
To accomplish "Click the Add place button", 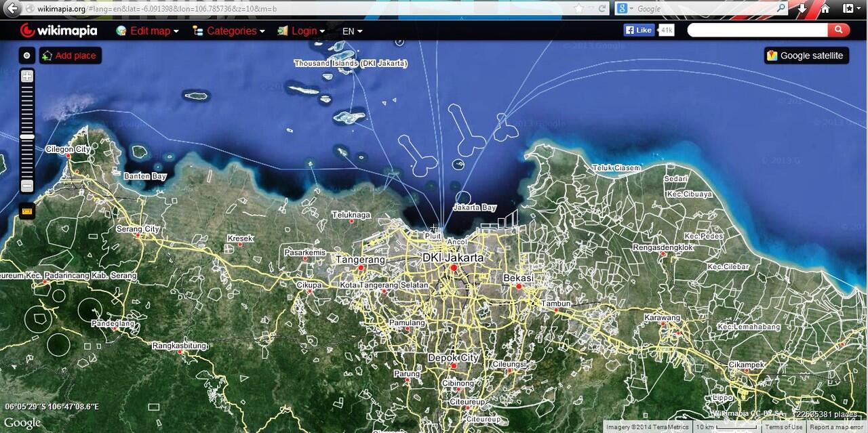I will click(x=70, y=56).
